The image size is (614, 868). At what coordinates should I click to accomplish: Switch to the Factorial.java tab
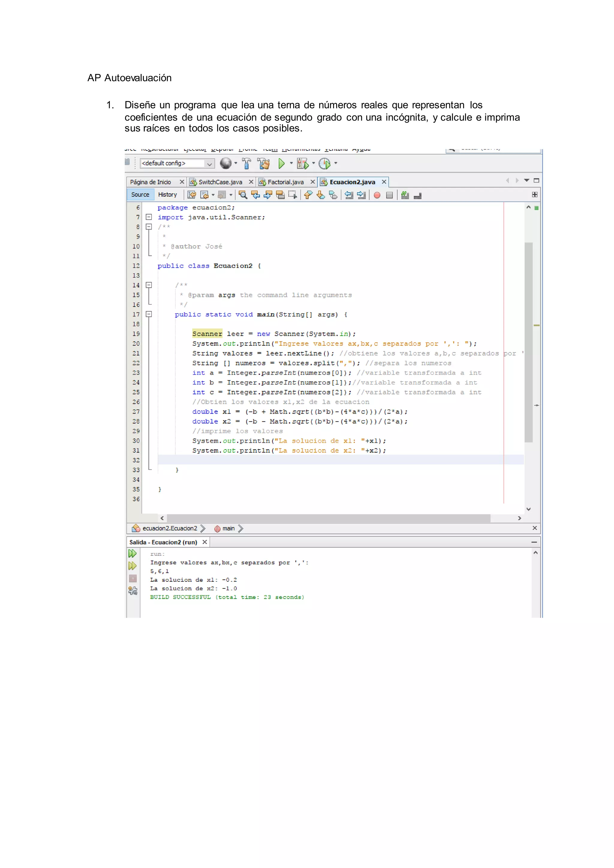pyautogui.click(x=285, y=182)
